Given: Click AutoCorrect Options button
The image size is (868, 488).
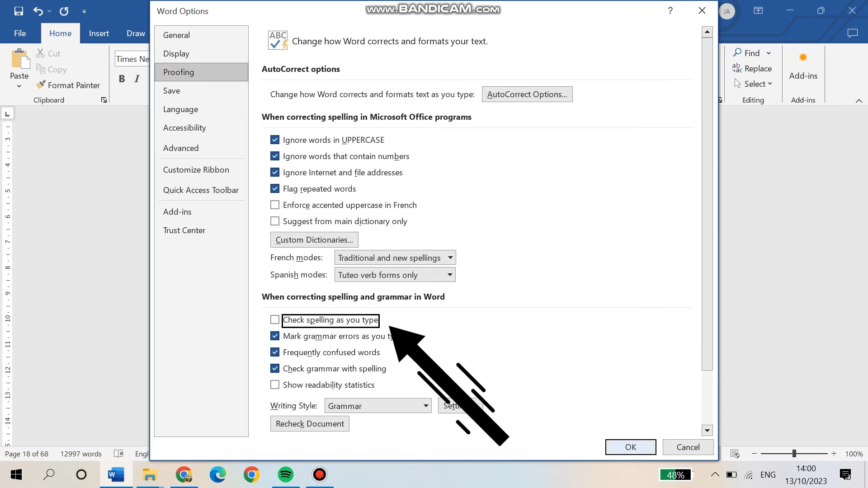Looking at the screenshot, I should pos(527,94).
